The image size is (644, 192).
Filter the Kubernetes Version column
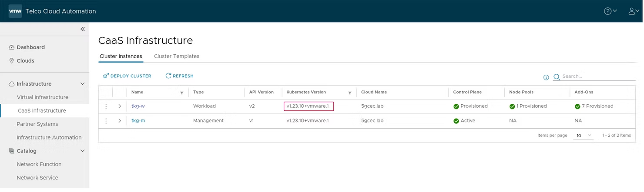click(x=349, y=93)
